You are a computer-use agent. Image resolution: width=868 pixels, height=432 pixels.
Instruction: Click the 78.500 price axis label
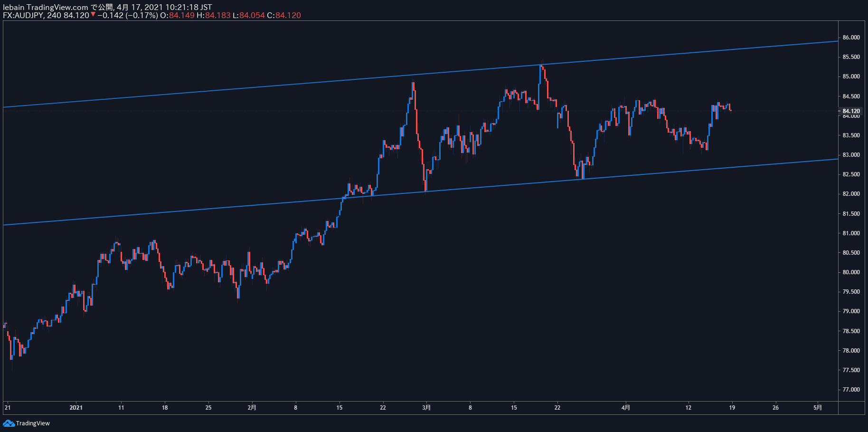tap(851, 331)
